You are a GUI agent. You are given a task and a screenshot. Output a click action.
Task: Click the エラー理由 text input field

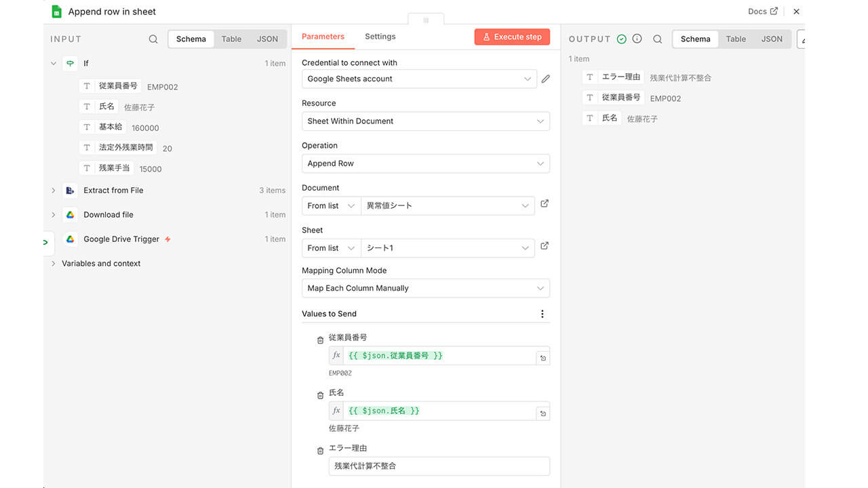[439, 466]
